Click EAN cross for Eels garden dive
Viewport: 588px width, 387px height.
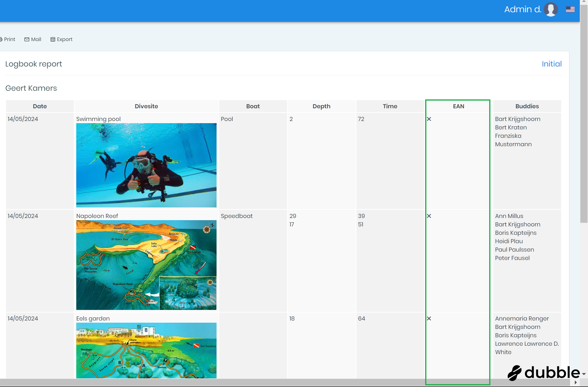coord(429,319)
